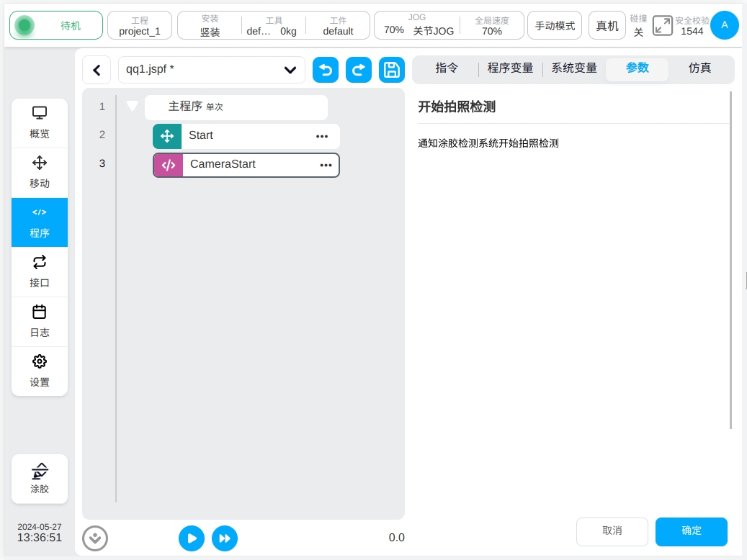Screen dimensions: 747x560
Task: Toggle the 待机 standby status indicator
Action: click(56, 26)
